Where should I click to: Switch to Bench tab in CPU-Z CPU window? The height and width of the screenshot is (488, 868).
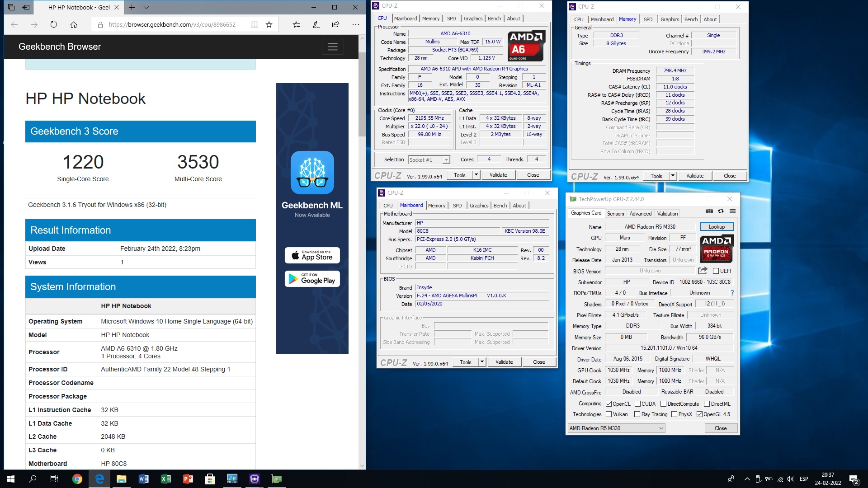[x=494, y=19]
